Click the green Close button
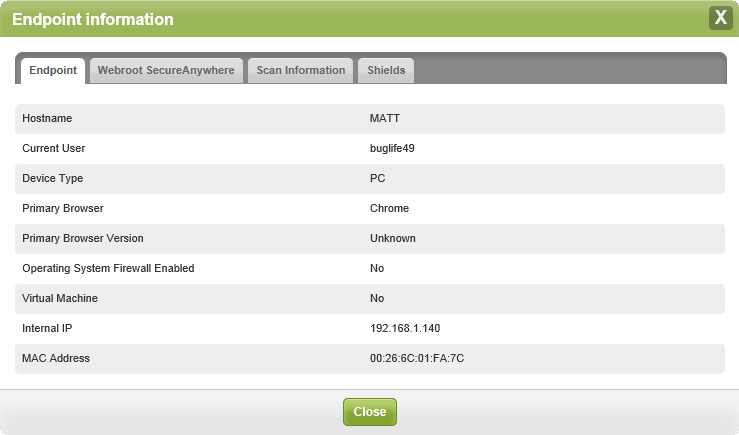Screen dimensions: 739x435 coord(370,412)
